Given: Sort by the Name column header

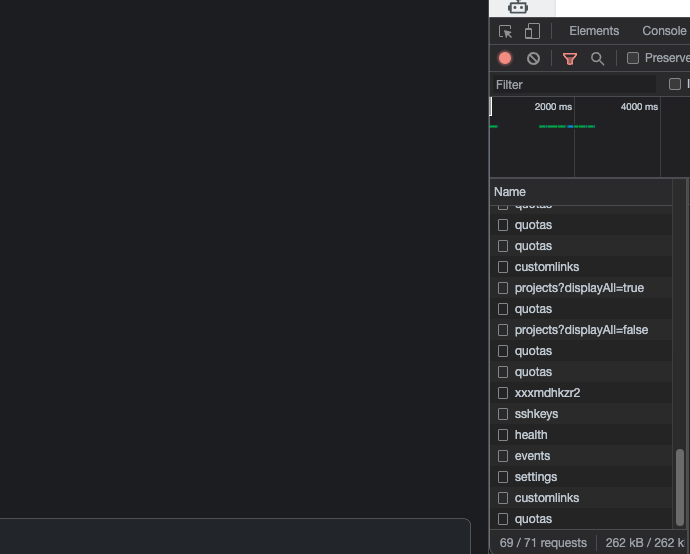Looking at the screenshot, I should point(581,192).
